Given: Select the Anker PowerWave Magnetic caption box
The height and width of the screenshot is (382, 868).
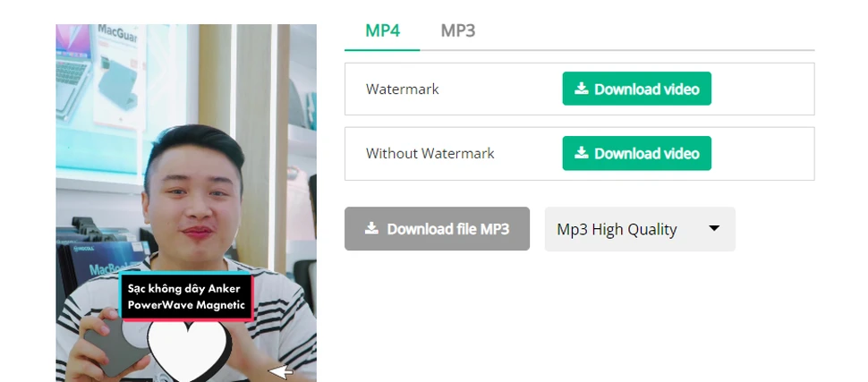Looking at the screenshot, I should pyautogui.click(x=186, y=297).
